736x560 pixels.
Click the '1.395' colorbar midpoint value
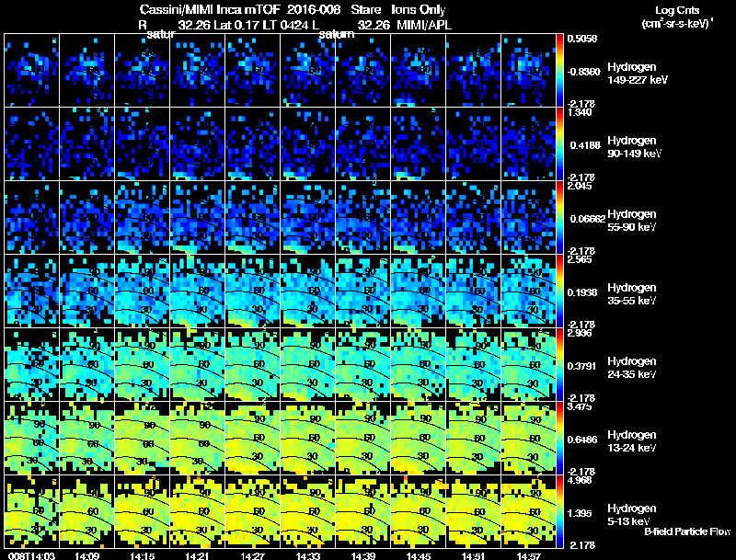click(580, 513)
